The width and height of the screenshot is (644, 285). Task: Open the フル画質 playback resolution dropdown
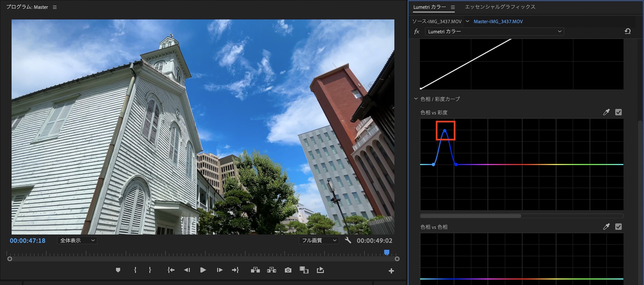(319, 240)
